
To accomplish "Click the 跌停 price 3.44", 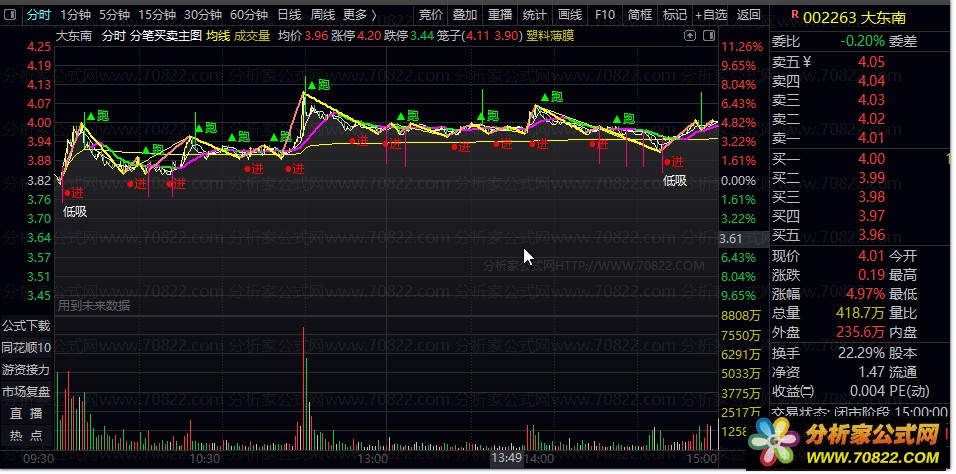I will 422,36.
